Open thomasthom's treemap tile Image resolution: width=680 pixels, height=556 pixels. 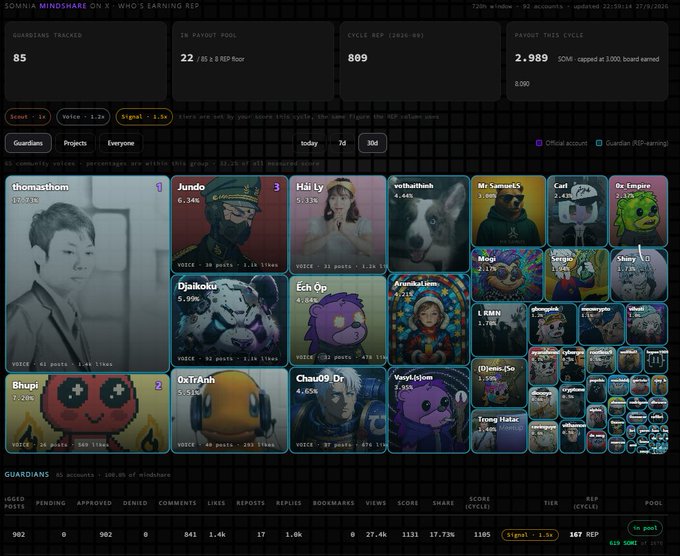[87, 274]
